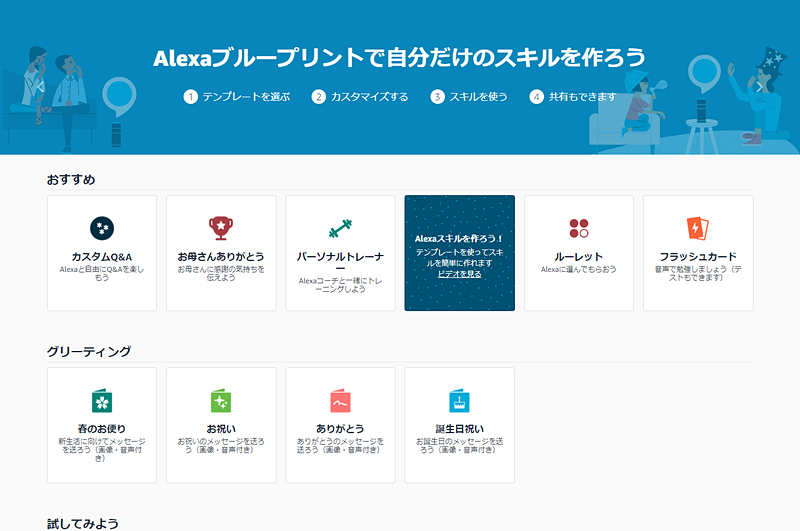This screenshot has height=531, width=800.
Task: Click description お祝いのメッセージを送ろう
Action: 221,446
